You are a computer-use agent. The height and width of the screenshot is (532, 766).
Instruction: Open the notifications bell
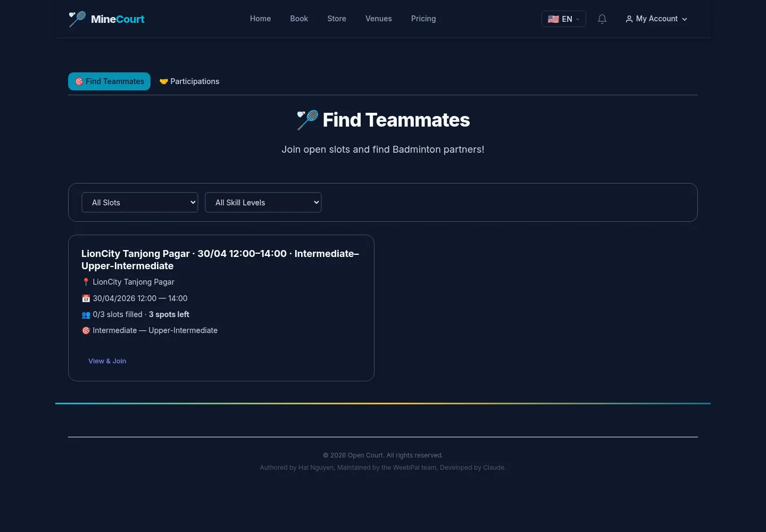(602, 19)
